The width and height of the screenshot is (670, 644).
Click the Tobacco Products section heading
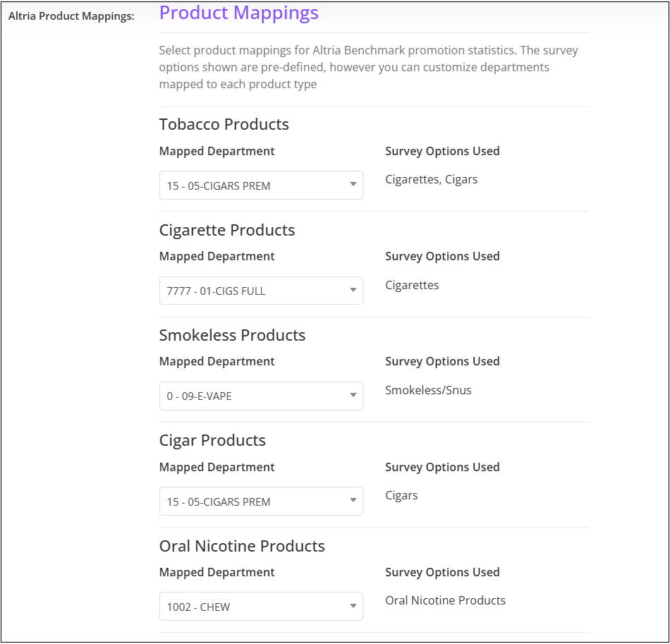[x=224, y=124]
